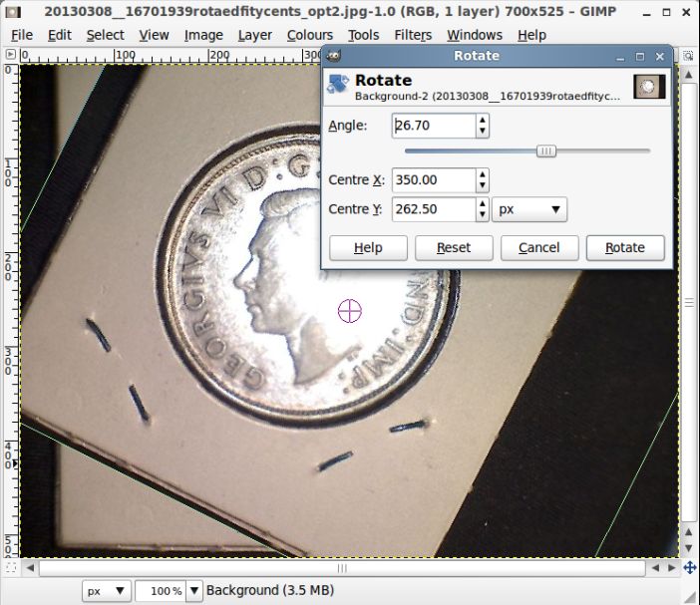Click the navigate image display icon
The height and width of the screenshot is (605, 700).
coord(690,567)
